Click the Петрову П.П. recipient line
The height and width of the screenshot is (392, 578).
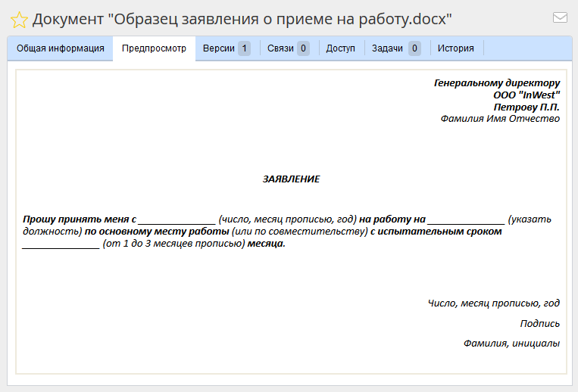point(526,107)
